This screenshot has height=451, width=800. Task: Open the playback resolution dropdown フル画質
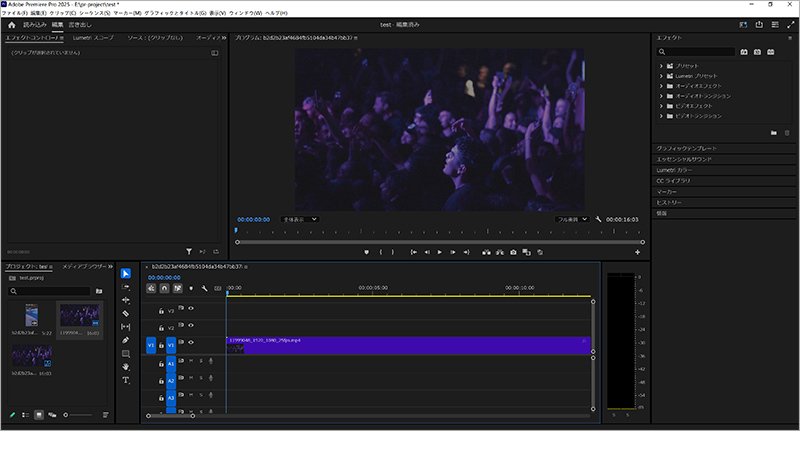coord(572,219)
